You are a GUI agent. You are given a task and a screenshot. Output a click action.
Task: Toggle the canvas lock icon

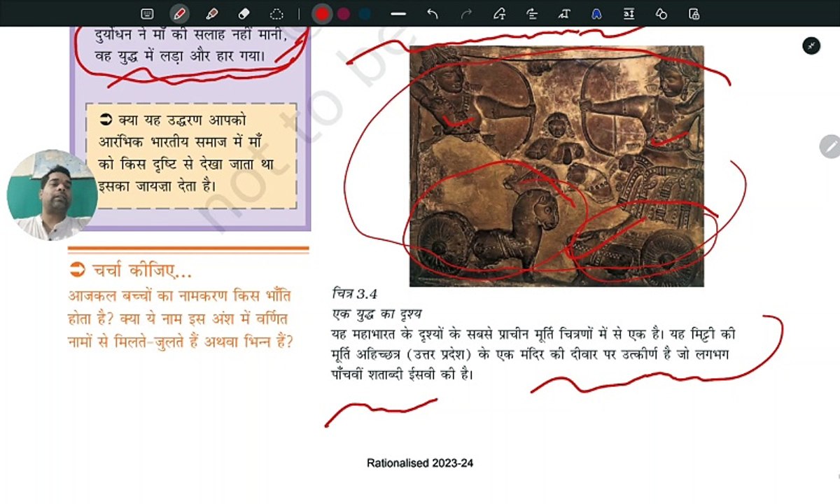pos(694,13)
